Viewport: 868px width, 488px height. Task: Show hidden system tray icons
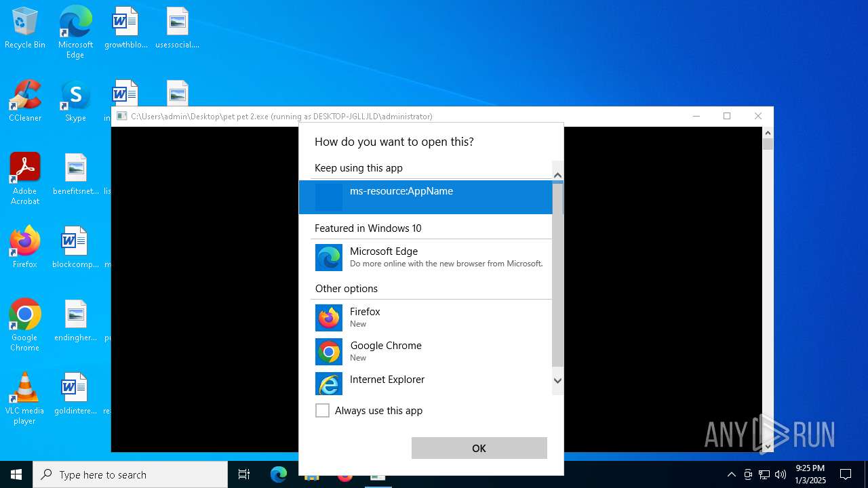point(731,474)
